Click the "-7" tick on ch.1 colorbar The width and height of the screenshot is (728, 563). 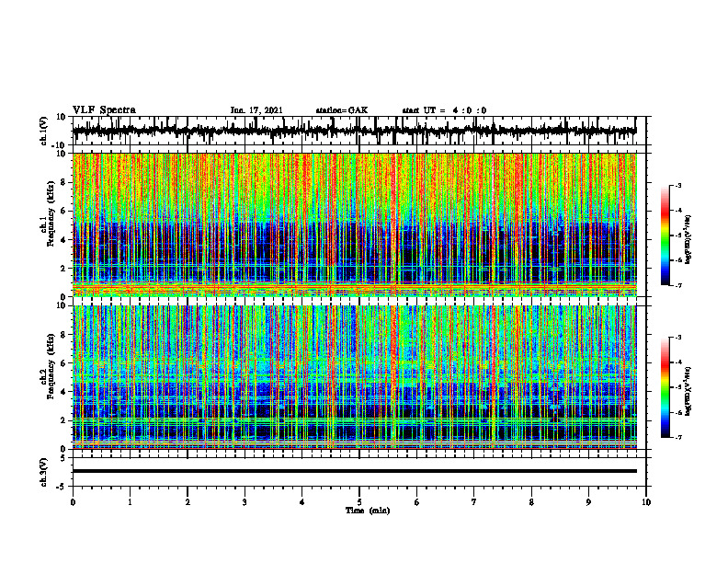pos(678,285)
